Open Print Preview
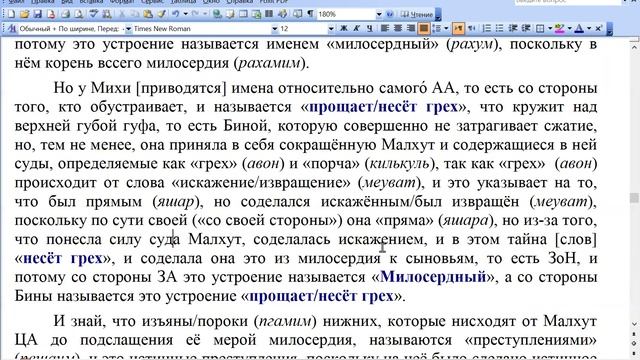The width and height of the screenshot is (640, 360). click(78, 14)
